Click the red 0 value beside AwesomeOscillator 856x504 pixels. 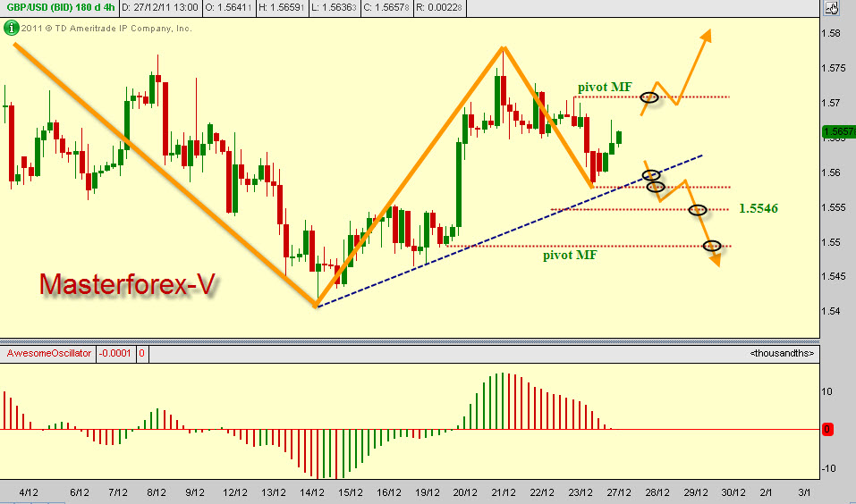[x=141, y=354]
